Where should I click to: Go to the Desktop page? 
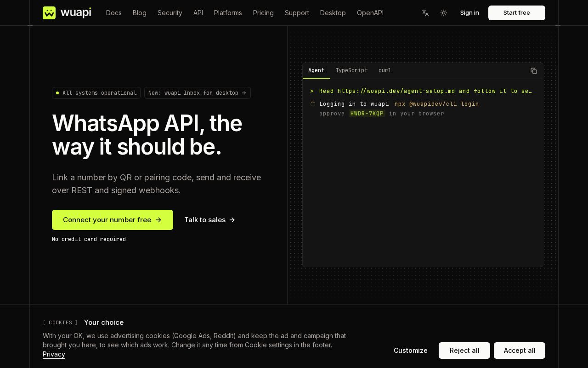[x=333, y=13]
